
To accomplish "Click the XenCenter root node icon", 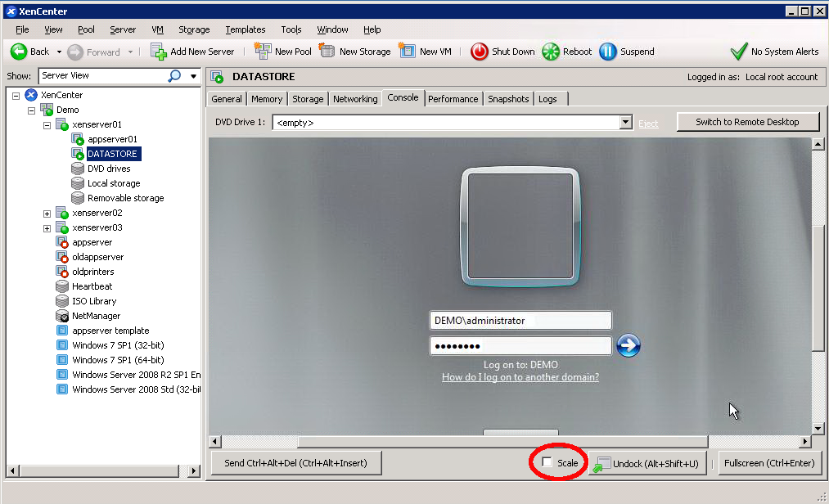I will [31, 95].
